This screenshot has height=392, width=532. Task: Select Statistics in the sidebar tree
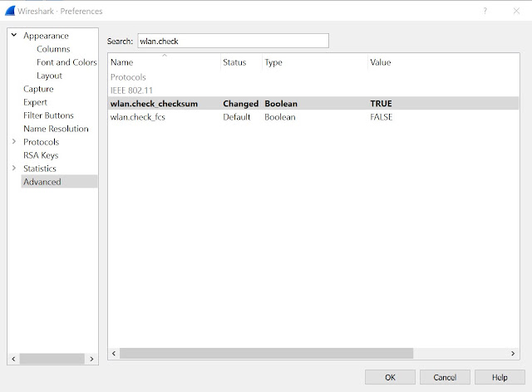pos(40,169)
